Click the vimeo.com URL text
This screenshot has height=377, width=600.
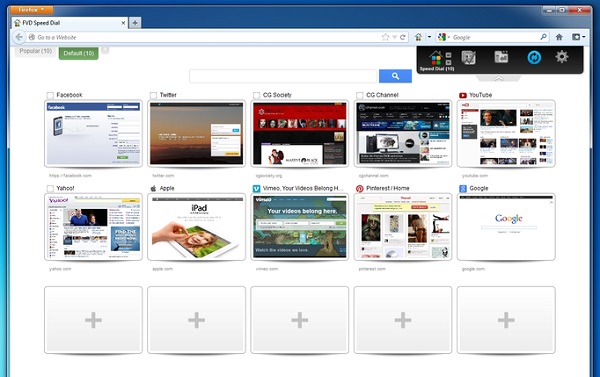click(267, 269)
